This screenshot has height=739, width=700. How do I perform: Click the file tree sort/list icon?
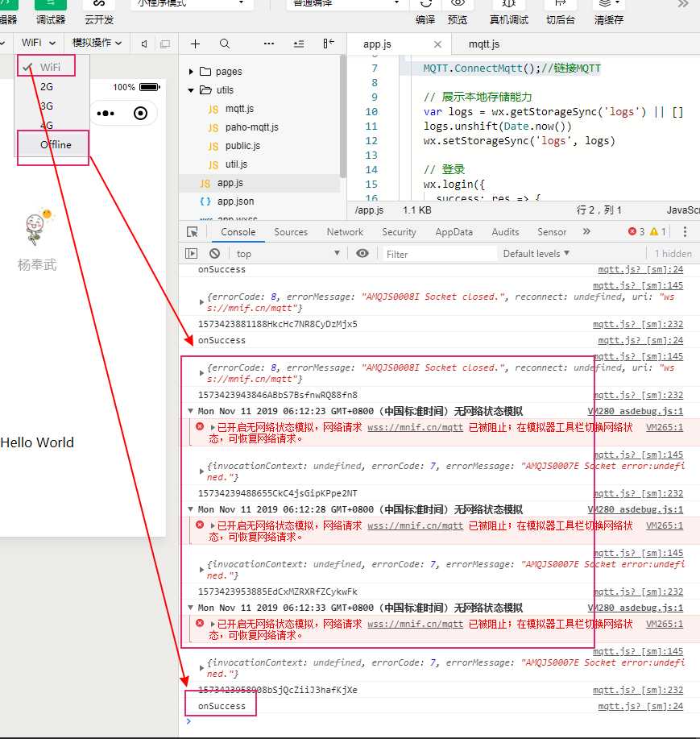299,44
